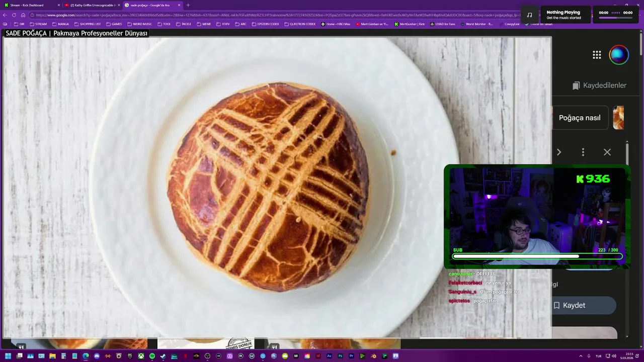Open the Windows Start menu
The height and width of the screenshot is (362, 644).
click(8, 356)
